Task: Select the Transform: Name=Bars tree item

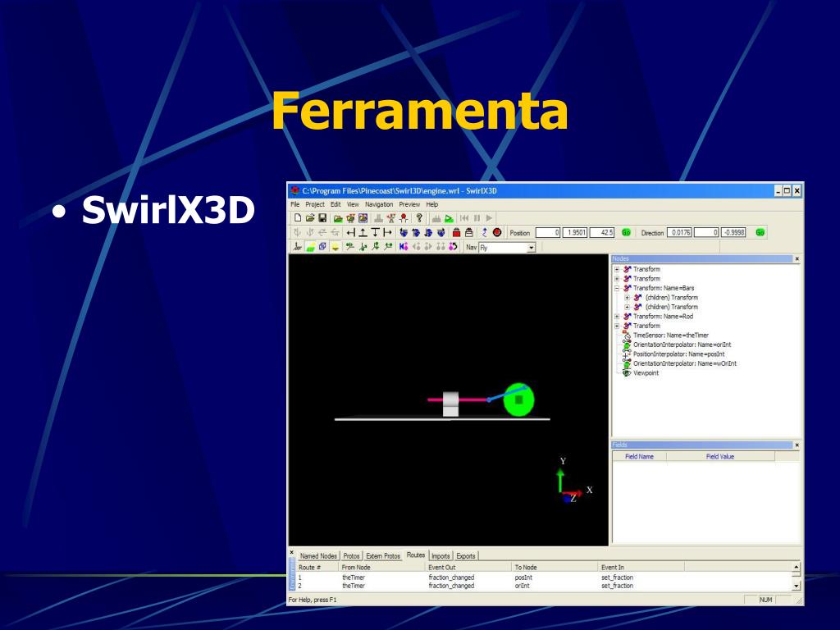Action: pyautogui.click(x=663, y=288)
